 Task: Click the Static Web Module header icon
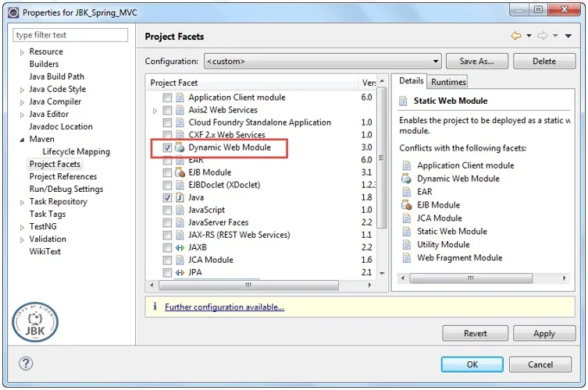[x=403, y=101]
